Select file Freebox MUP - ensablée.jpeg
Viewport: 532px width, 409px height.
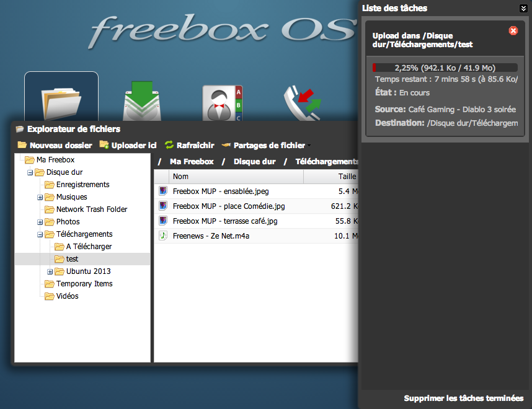coord(256,191)
